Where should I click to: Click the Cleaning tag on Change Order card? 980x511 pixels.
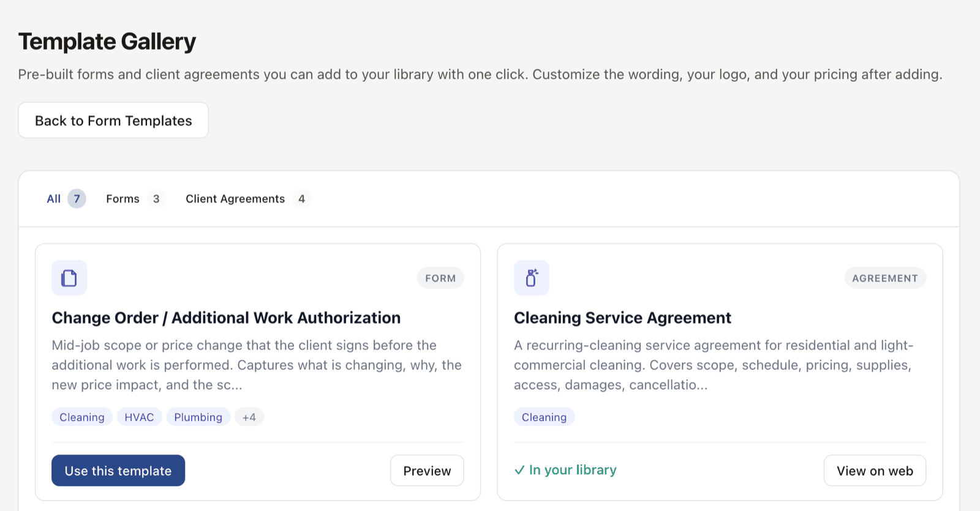82,417
